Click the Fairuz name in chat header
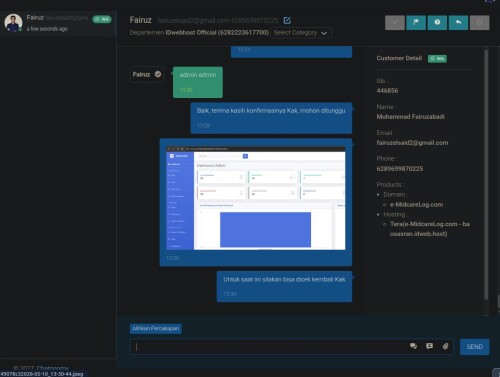This screenshot has height=377, width=500. pyautogui.click(x=141, y=20)
